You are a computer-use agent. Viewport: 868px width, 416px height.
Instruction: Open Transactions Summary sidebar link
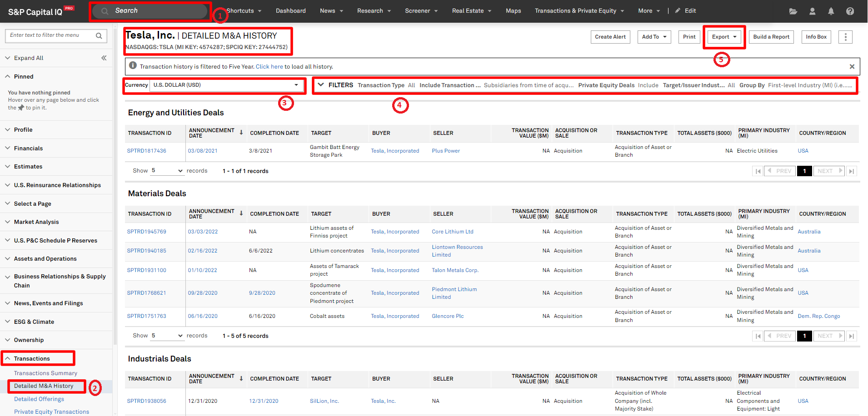click(x=45, y=373)
